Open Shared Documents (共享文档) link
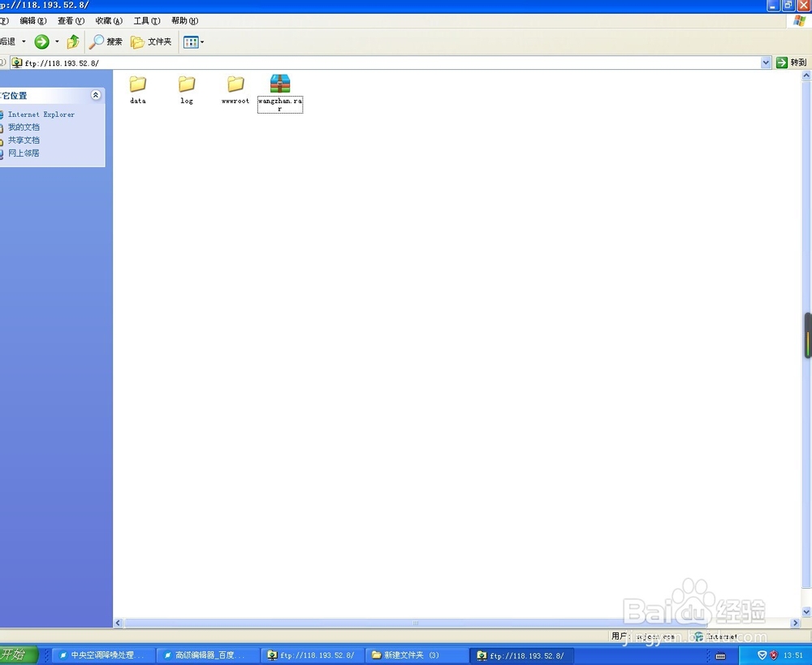This screenshot has width=812, height=665. 24,140
